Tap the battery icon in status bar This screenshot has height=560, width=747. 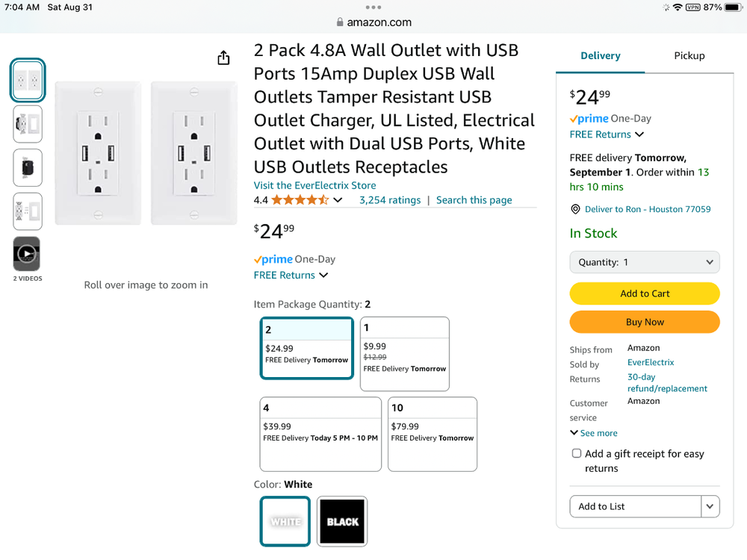pos(732,7)
